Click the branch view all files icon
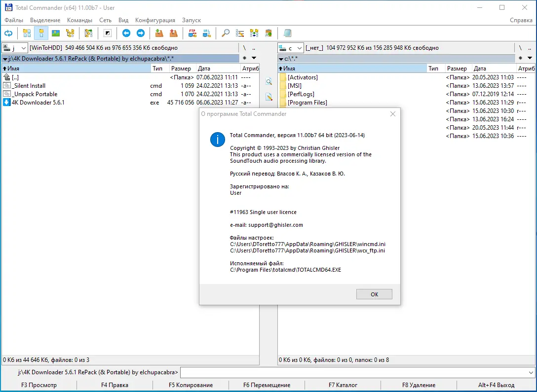The height and width of the screenshot is (392, 537). click(89, 33)
